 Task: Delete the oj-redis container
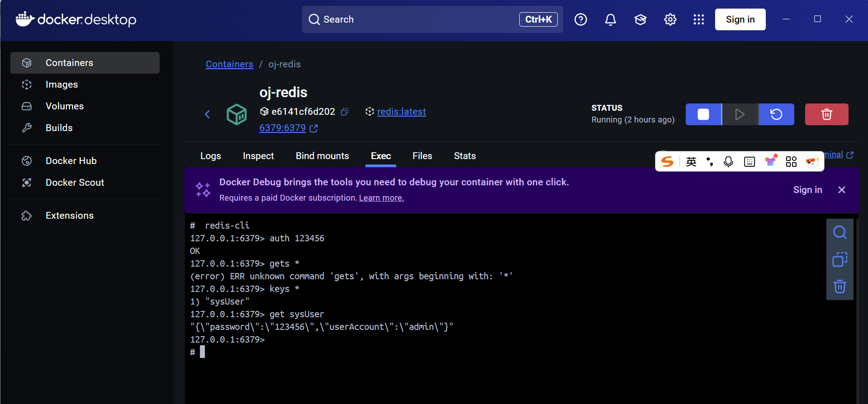(826, 114)
